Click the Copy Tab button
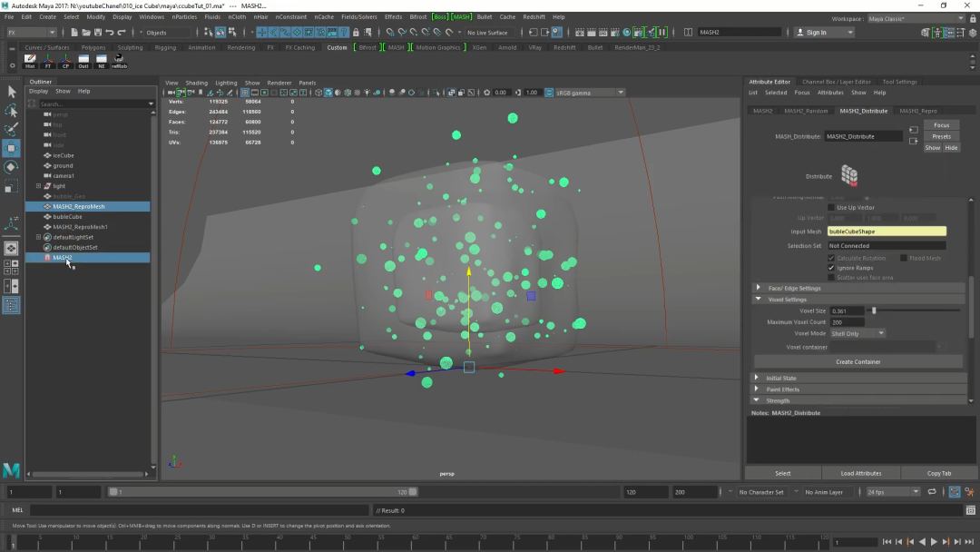The width and height of the screenshot is (980, 552). (938, 473)
